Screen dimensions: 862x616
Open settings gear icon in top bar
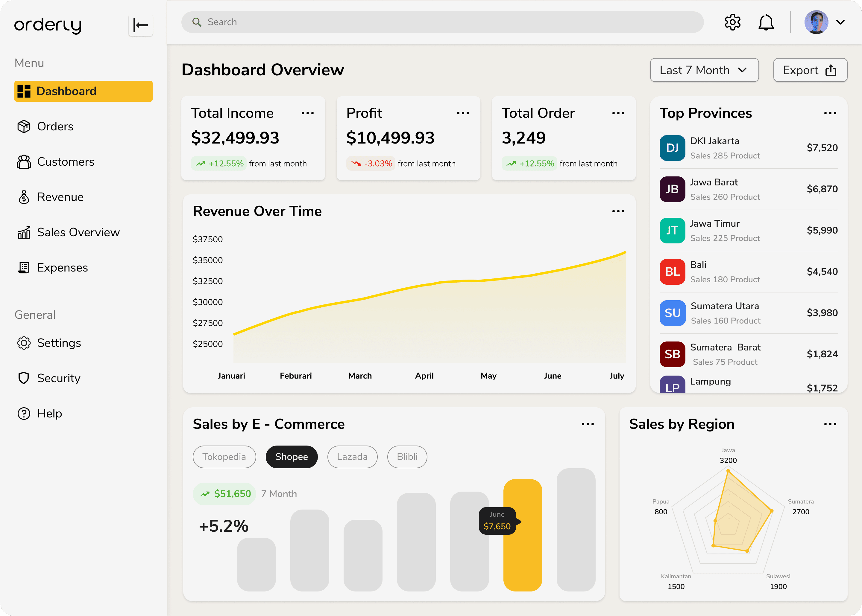pyautogui.click(x=732, y=22)
